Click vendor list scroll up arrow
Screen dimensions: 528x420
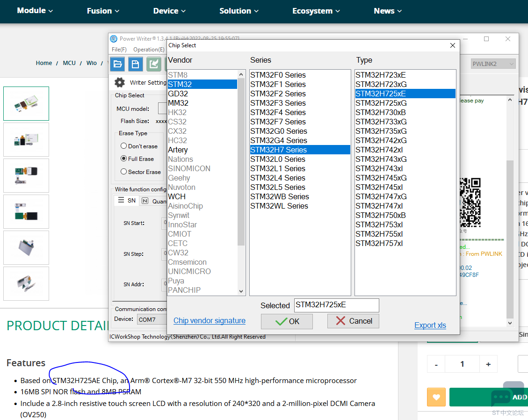point(241,74)
